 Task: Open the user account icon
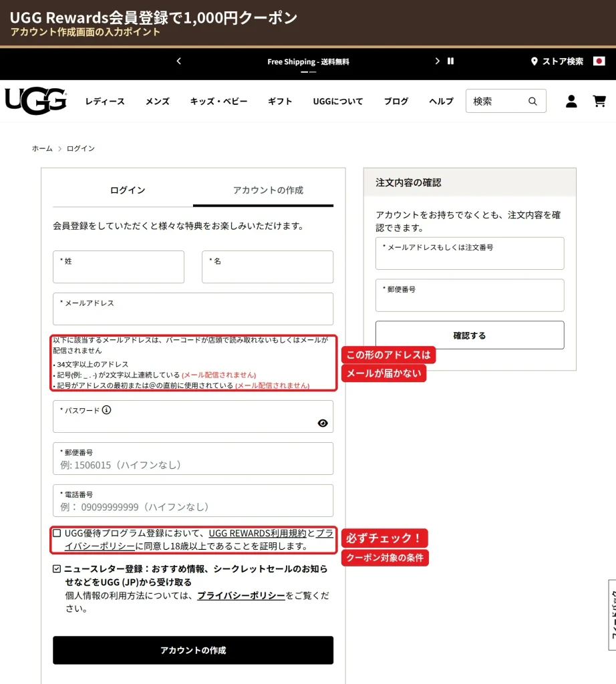571,102
